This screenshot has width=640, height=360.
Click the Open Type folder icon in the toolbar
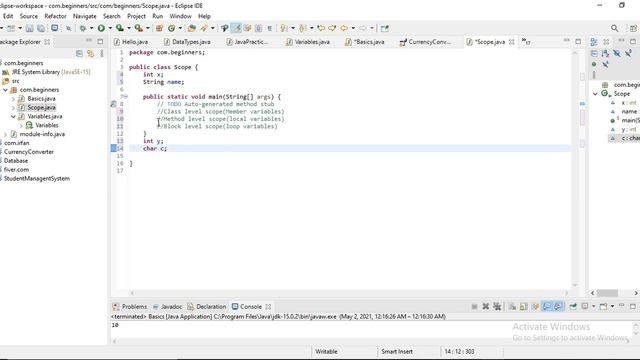tap(192, 28)
